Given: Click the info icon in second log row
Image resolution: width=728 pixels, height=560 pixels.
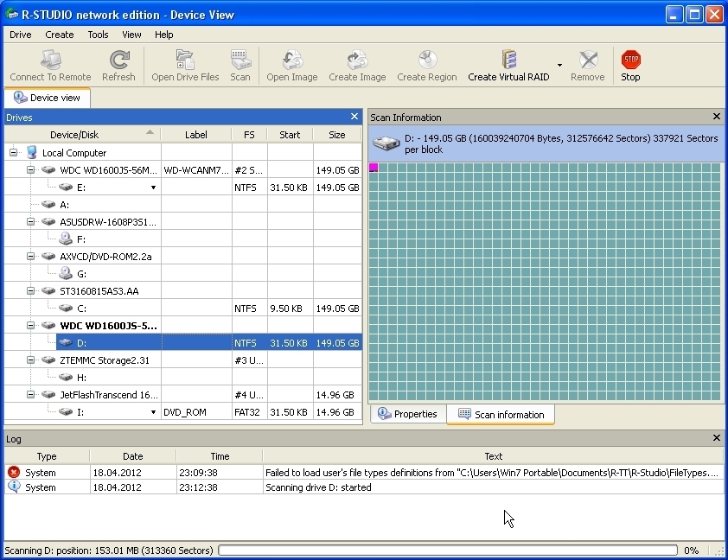Looking at the screenshot, I should (x=14, y=487).
